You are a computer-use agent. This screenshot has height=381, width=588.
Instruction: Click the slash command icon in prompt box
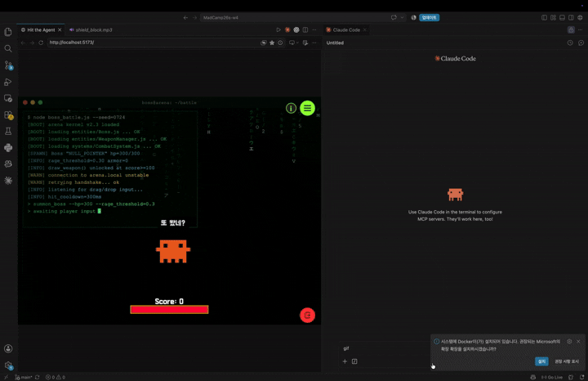(x=354, y=361)
